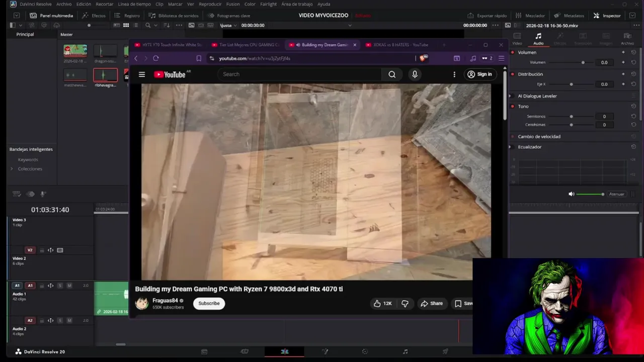
Task: Click the green monitor volume slider
Action: 590,194
